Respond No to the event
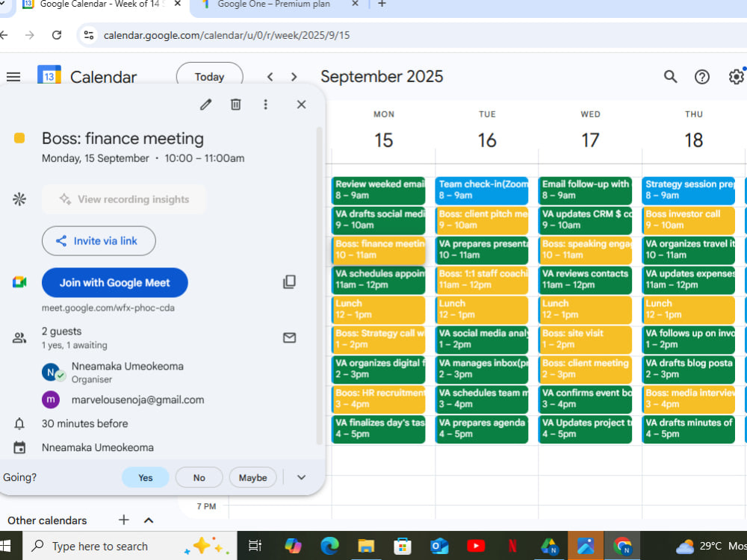Image resolution: width=747 pixels, height=560 pixels. point(199,477)
